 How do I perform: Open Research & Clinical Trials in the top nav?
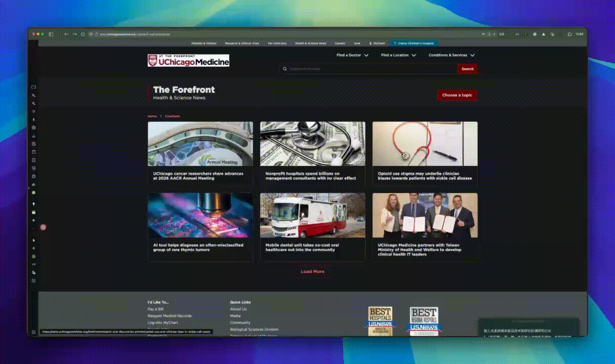point(242,43)
